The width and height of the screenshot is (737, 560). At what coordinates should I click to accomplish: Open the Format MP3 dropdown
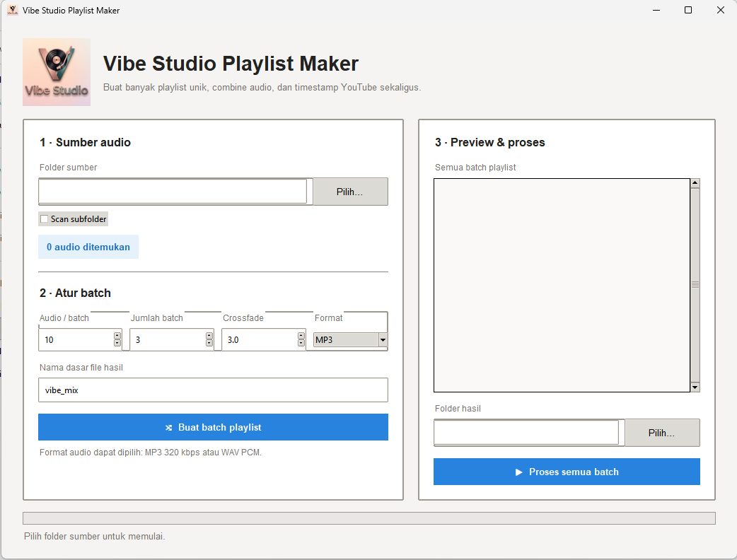(x=350, y=339)
